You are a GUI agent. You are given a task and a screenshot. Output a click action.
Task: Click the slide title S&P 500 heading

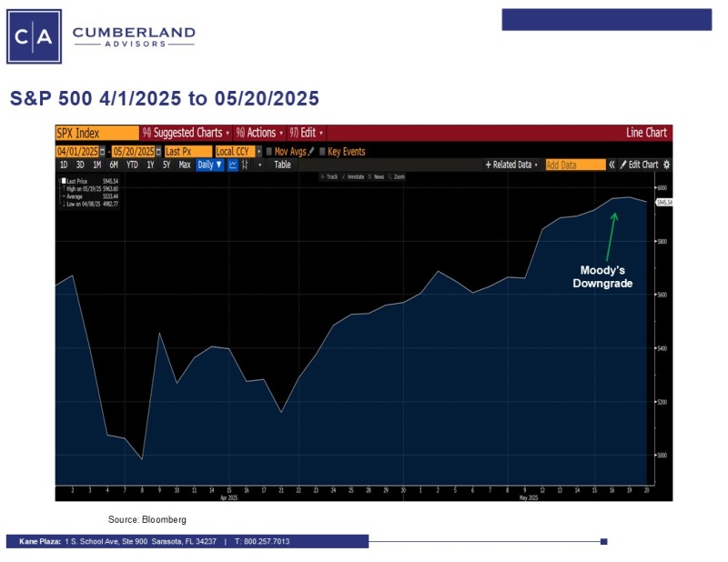coord(165,99)
